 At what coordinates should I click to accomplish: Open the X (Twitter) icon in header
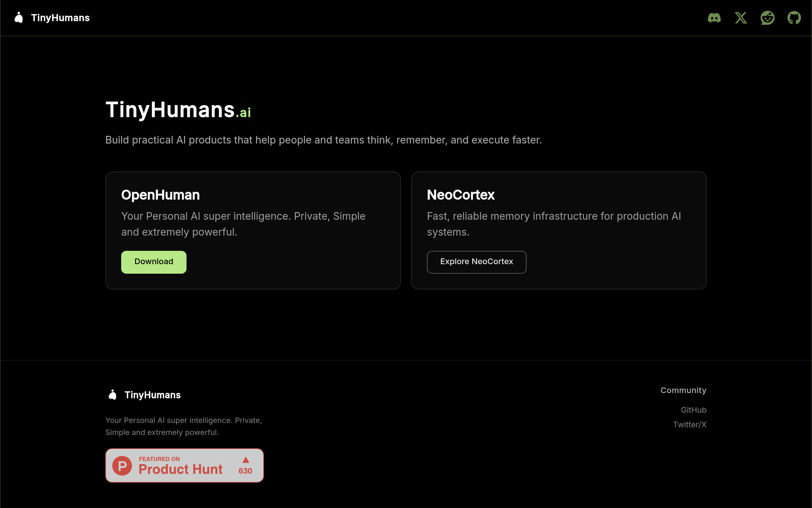click(x=741, y=18)
